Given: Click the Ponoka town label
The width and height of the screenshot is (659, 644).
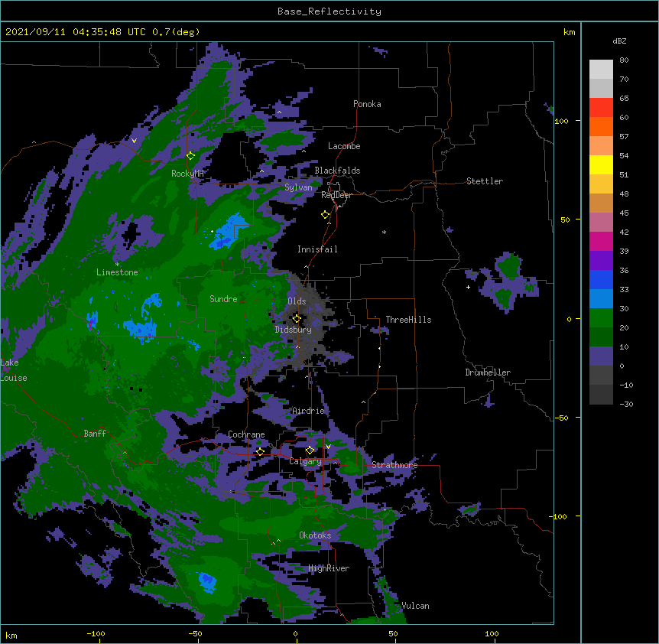Looking at the screenshot, I should (367, 104).
